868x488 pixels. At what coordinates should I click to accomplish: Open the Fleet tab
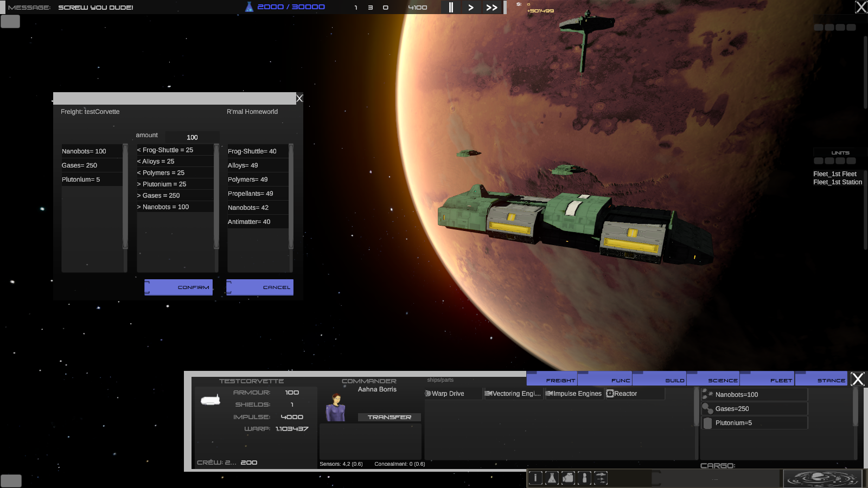(767, 378)
